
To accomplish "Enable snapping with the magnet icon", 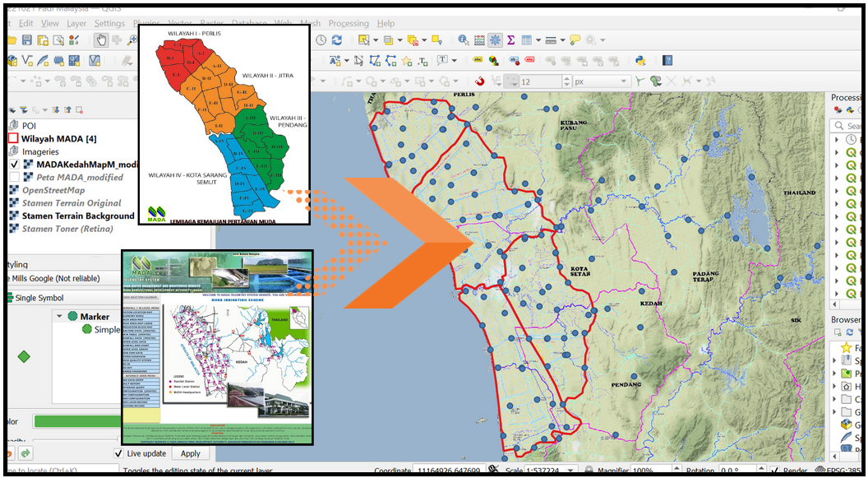I will (479, 81).
